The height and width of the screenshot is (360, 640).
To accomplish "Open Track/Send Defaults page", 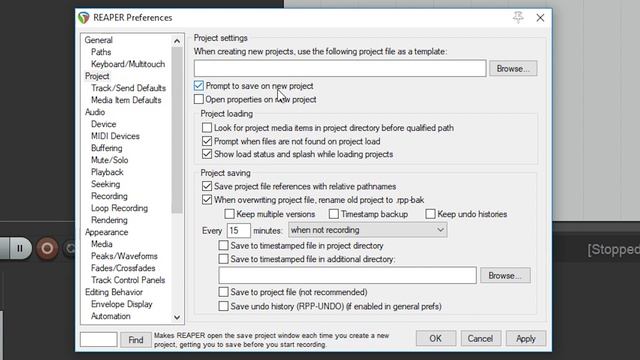I will [x=128, y=88].
